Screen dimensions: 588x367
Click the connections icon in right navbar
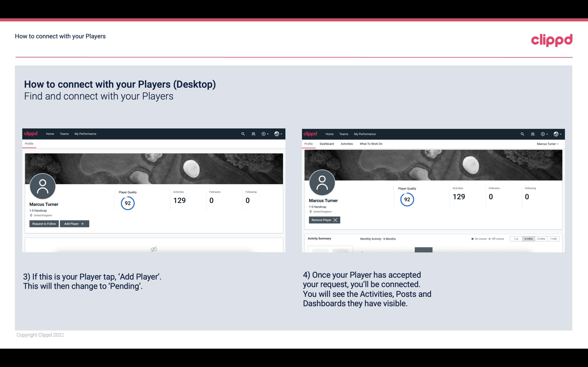(x=533, y=134)
